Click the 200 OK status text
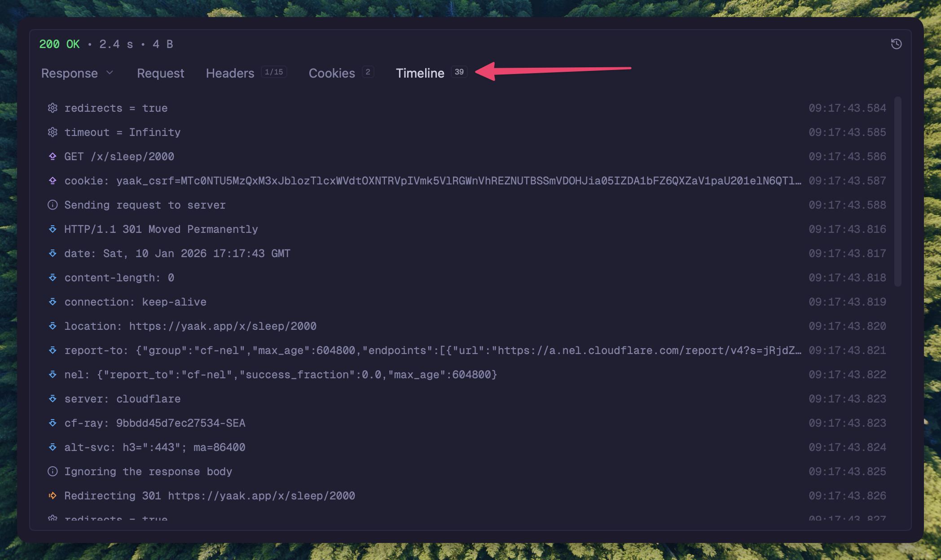Screen dimensions: 941x560 (x=59, y=44)
